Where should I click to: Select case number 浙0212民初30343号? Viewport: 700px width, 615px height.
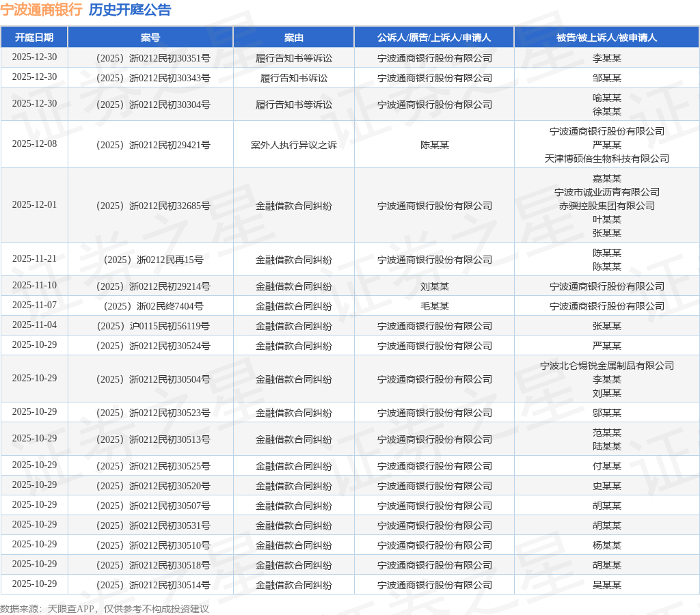[153, 78]
